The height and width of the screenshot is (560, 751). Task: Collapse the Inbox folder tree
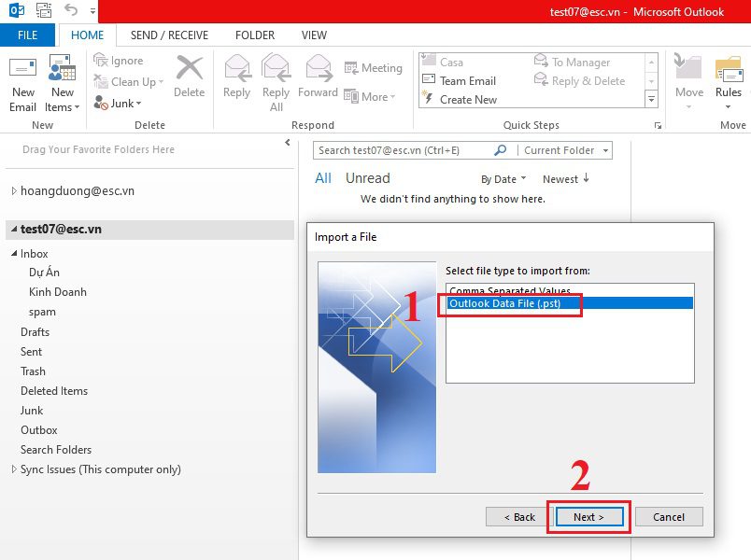14,253
